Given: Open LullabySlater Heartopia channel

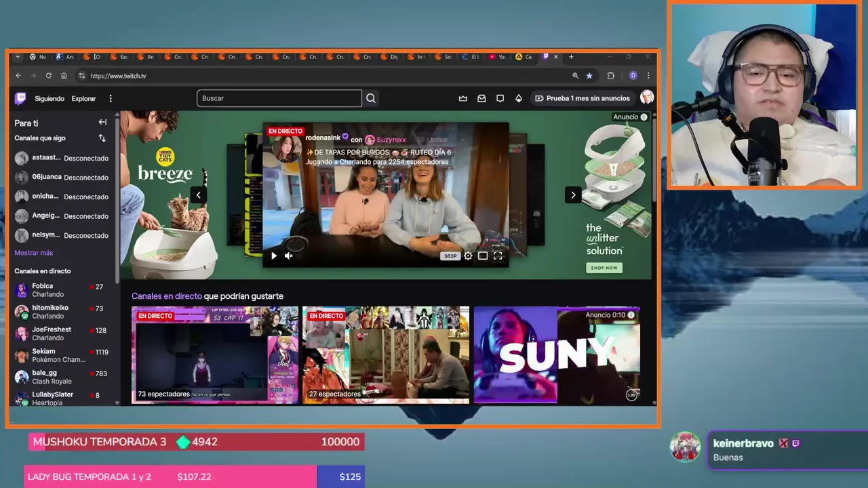Looking at the screenshot, I should click(x=62, y=399).
